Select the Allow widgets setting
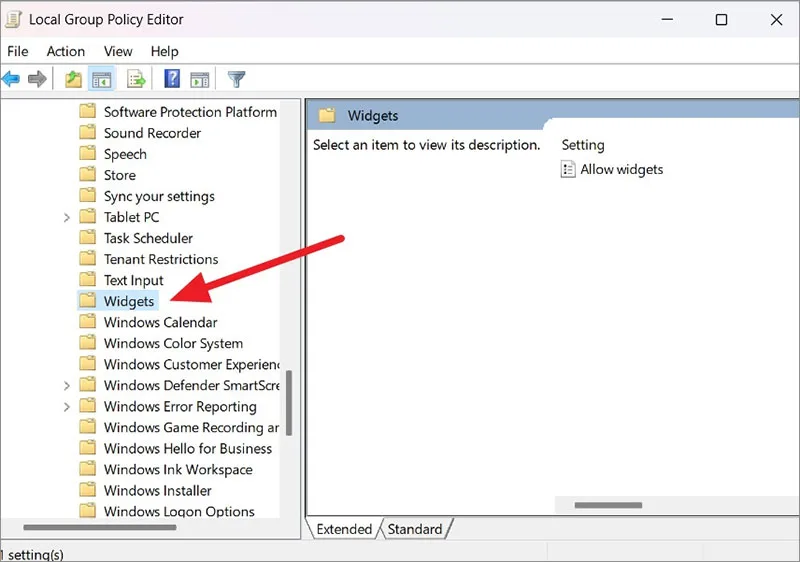Viewport: 800px width, 562px height. point(621,169)
